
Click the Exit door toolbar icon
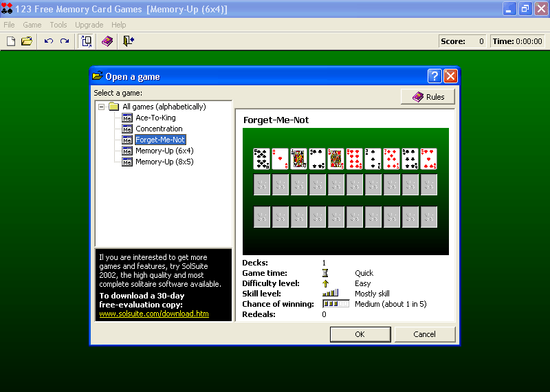tap(129, 41)
